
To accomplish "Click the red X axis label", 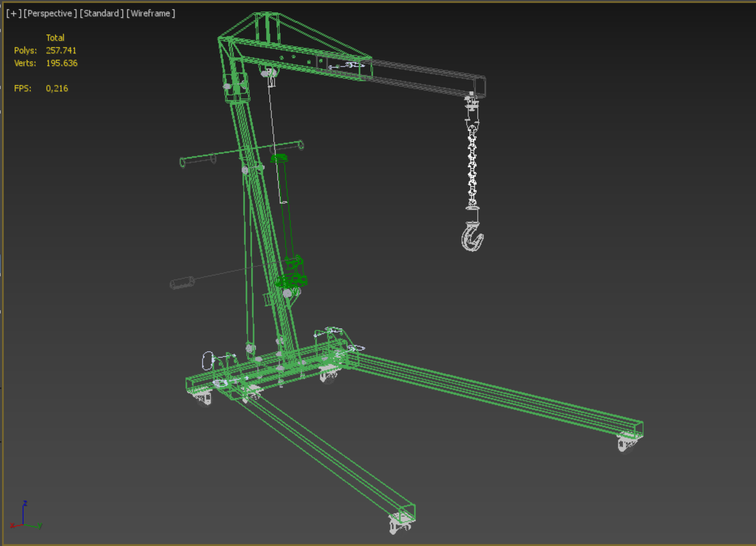I will [x=12, y=526].
